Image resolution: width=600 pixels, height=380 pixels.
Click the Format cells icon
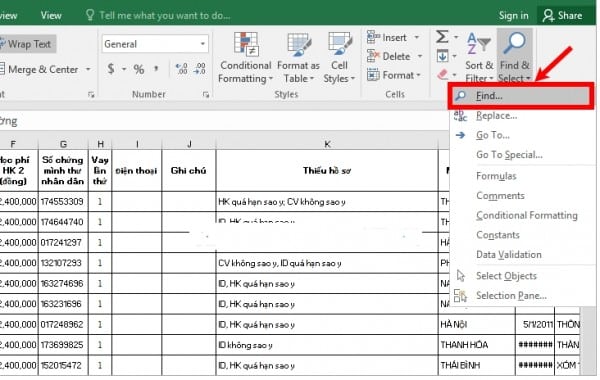coord(373,75)
